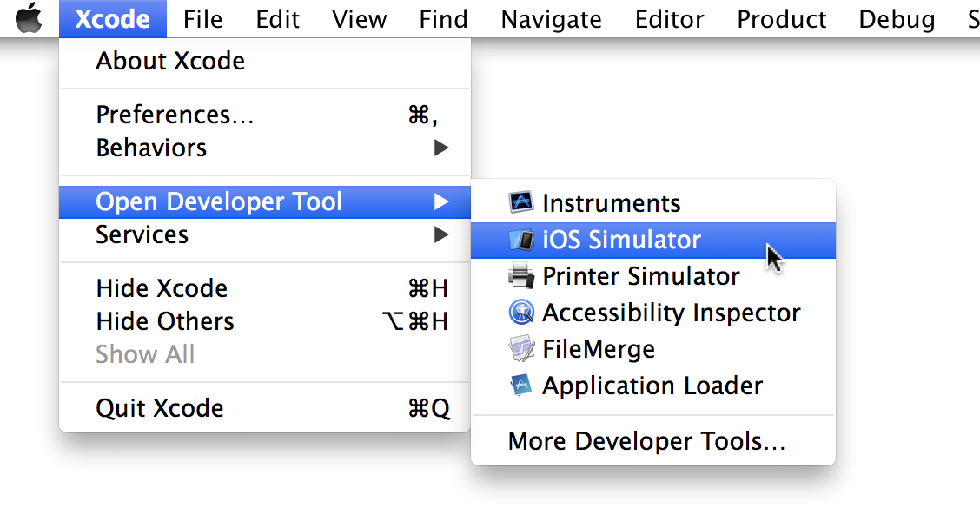Select the Services menu item
This screenshot has width=980, height=521.
click(x=264, y=235)
